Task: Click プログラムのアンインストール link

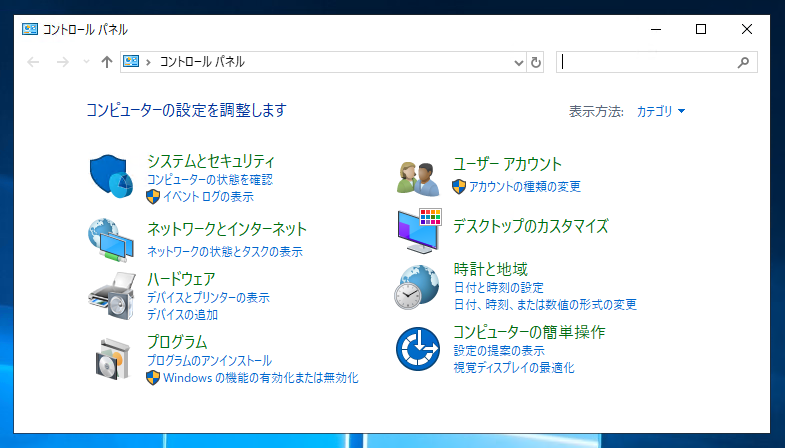Action: (x=209, y=360)
